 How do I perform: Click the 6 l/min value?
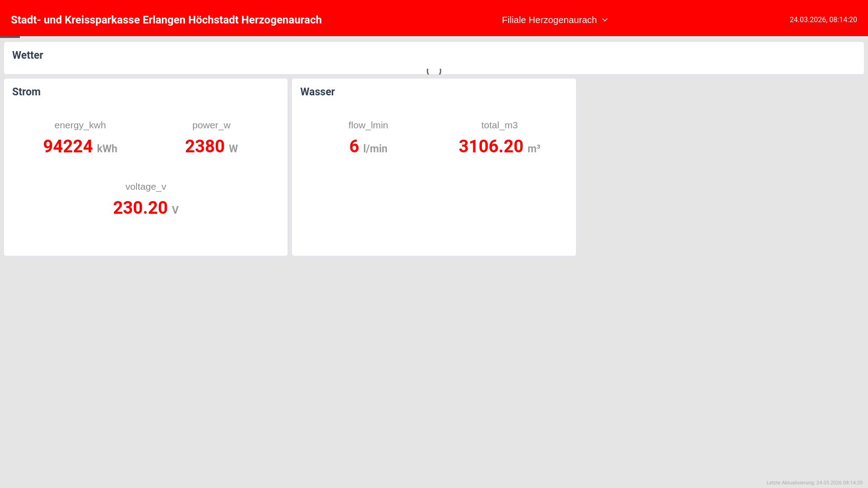[x=368, y=146]
